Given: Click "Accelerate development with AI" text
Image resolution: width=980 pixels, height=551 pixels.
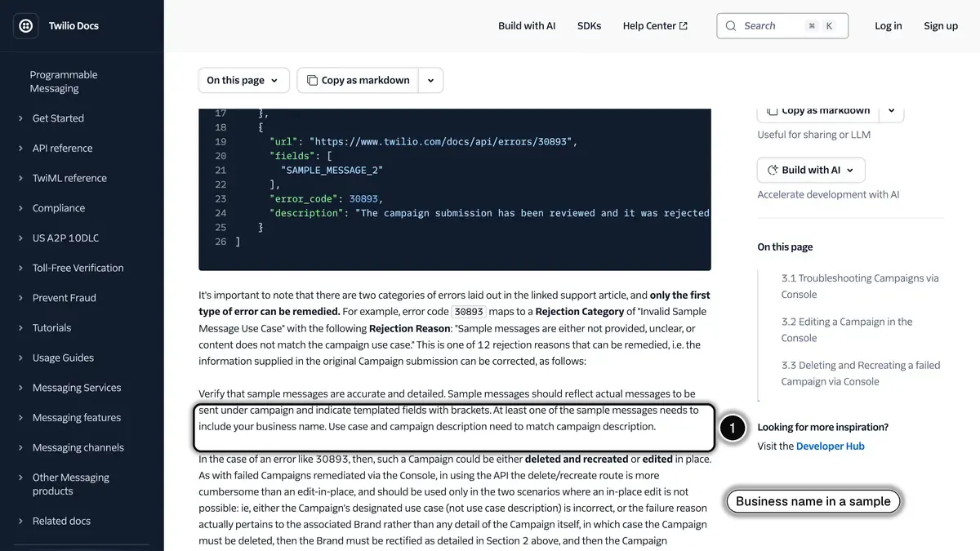Looking at the screenshot, I should pos(828,194).
